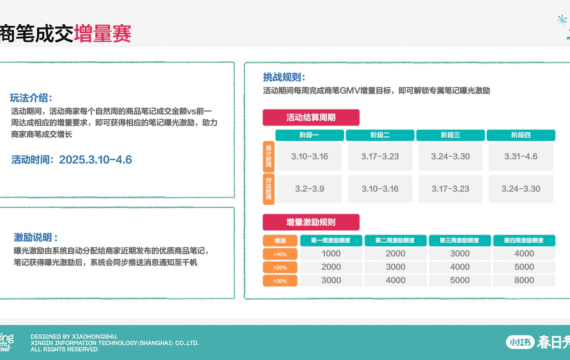
Task: Click the 小红书 logo badge in footer
Action: 520,342
